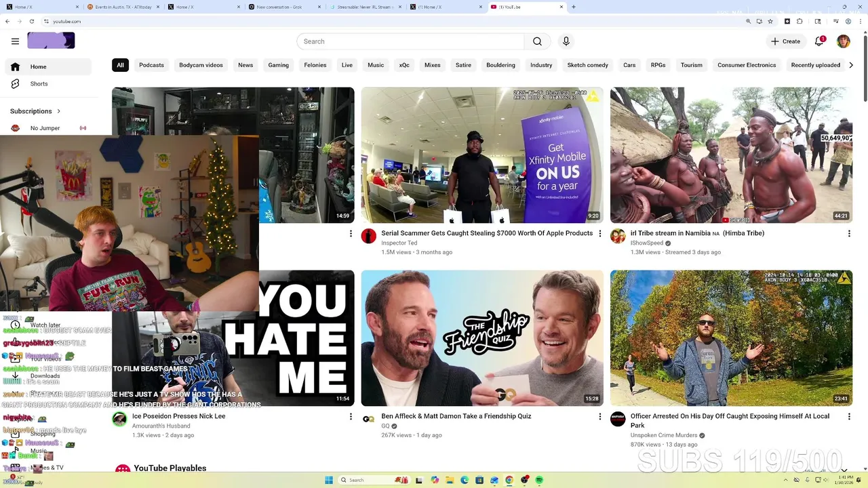Screen dimensions: 868x488
Task: Select the xQc filter chip
Action: pyautogui.click(x=404, y=65)
